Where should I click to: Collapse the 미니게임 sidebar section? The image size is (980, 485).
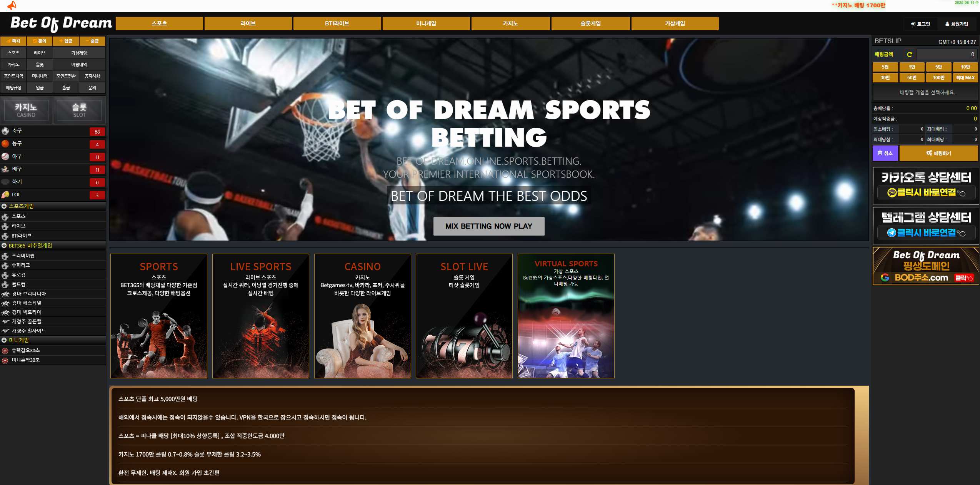(53, 340)
